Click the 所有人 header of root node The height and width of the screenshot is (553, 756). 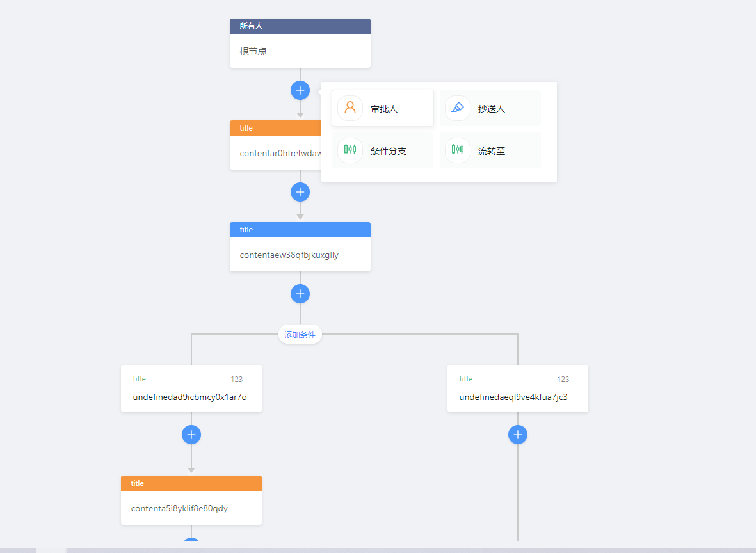point(300,26)
